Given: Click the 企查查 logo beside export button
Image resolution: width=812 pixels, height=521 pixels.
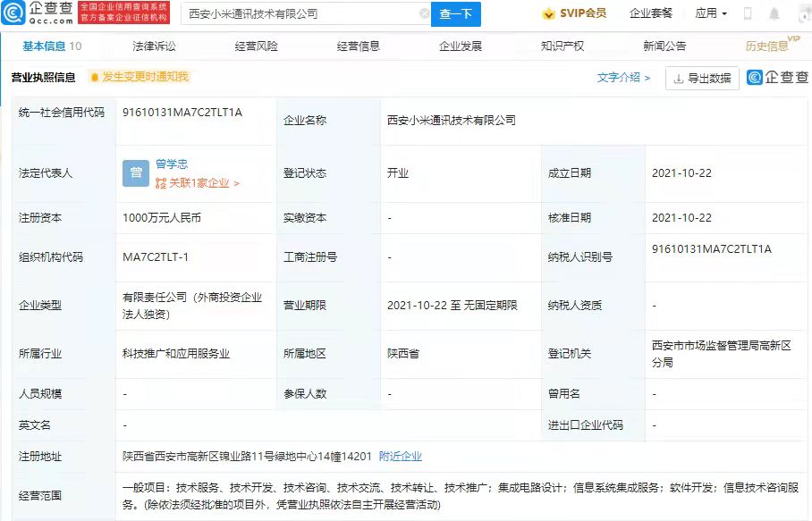Looking at the screenshot, I should 777,78.
